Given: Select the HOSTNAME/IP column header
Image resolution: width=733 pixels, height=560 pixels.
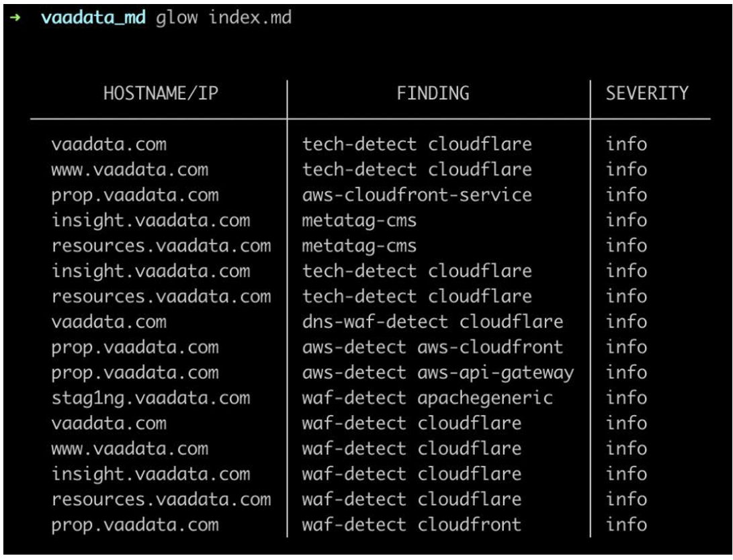Looking at the screenshot, I should tap(161, 93).
